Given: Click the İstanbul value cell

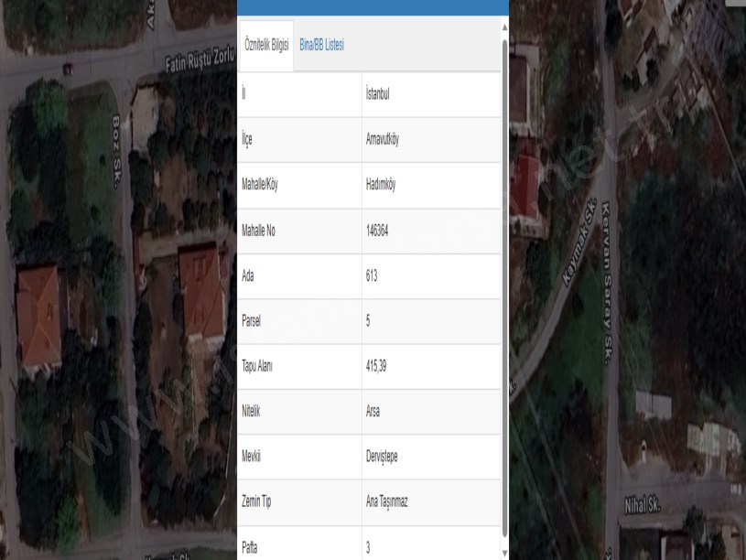Looking at the screenshot, I should tap(378, 94).
